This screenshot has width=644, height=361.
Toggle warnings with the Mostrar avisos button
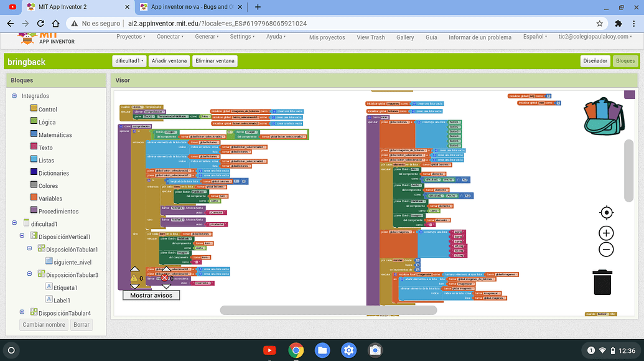tap(151, 296)
